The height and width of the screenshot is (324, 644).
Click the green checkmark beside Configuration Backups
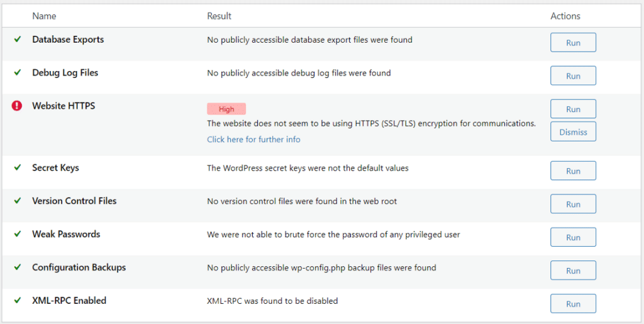(18, 267)
